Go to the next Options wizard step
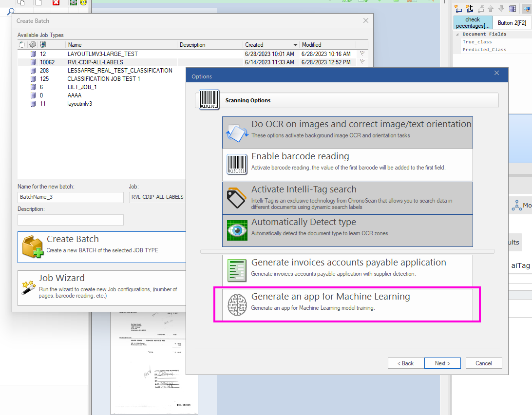This screenshot has width=532, height=415. tap(442, 363)
